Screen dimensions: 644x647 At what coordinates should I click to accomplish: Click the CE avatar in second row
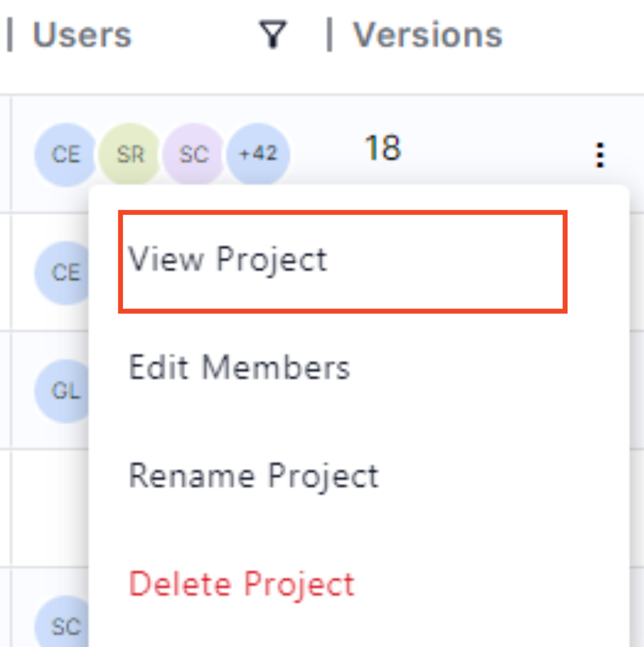[x=62, y=272]
